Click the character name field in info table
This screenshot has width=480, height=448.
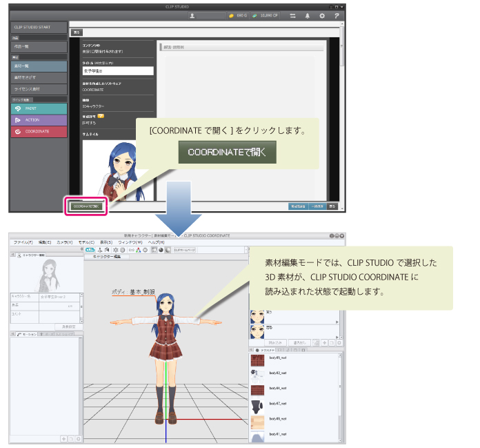click(x=59, y=297)
